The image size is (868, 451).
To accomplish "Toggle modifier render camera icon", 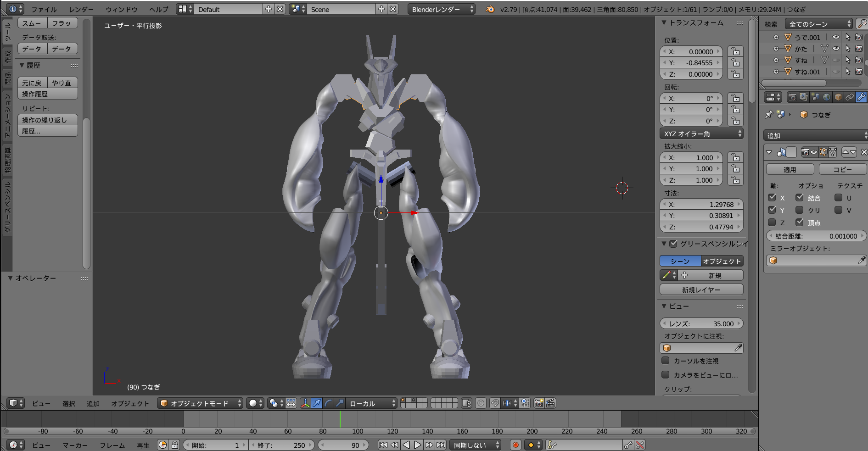I will pos(805,152).
